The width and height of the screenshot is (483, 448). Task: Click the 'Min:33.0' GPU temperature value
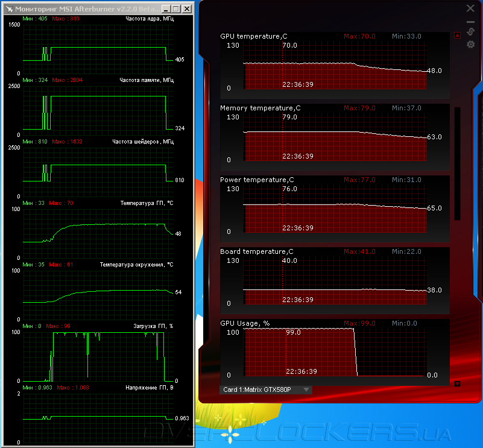(x=406, y=36)
